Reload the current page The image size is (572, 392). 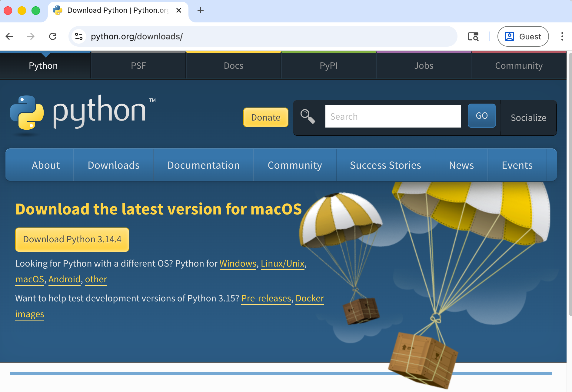[x=53, y=36]
